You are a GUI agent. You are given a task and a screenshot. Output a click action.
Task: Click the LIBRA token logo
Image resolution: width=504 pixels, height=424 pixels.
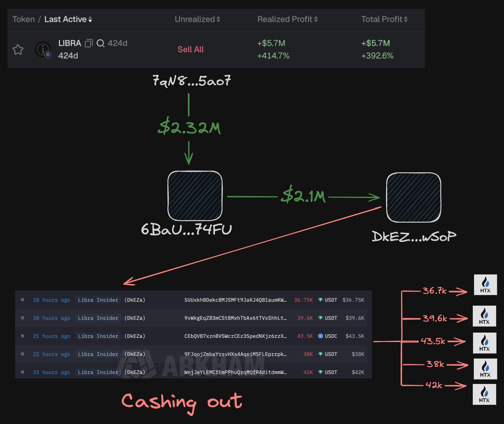click(43, 49)
